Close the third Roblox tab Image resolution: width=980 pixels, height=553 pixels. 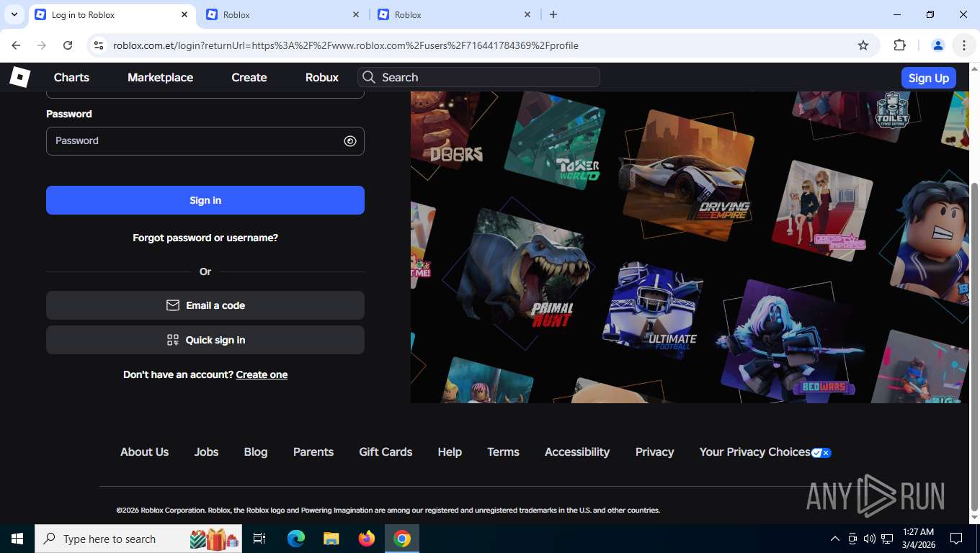pyautogui.click(x=527, y=14)
